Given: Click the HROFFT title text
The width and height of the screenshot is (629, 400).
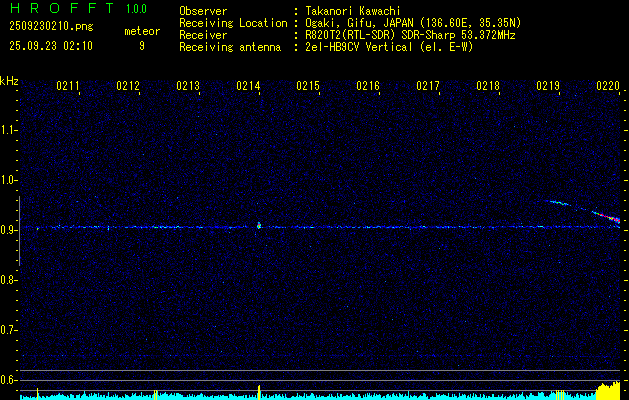Looking at the screenshot, I should [62, 8].
